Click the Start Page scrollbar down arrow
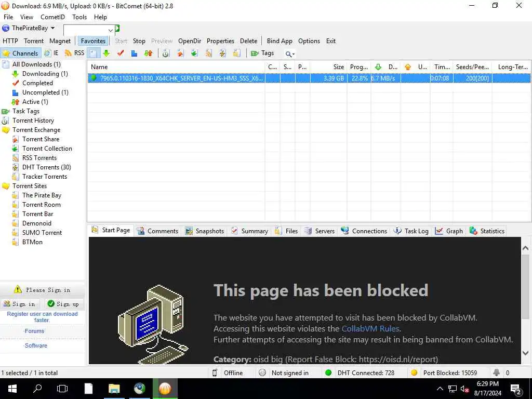Image resolution: width=532 pixels, height=399 pixels. [x=526, y=353]
